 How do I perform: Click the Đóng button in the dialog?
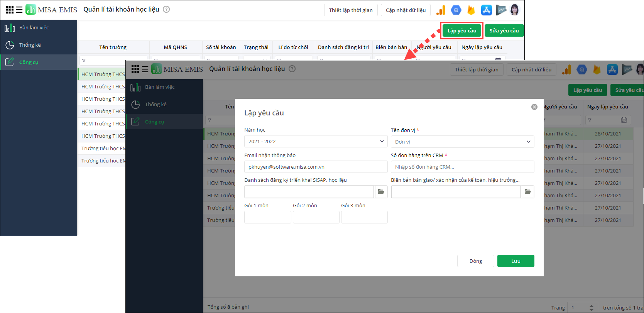(x=475, y=261)
